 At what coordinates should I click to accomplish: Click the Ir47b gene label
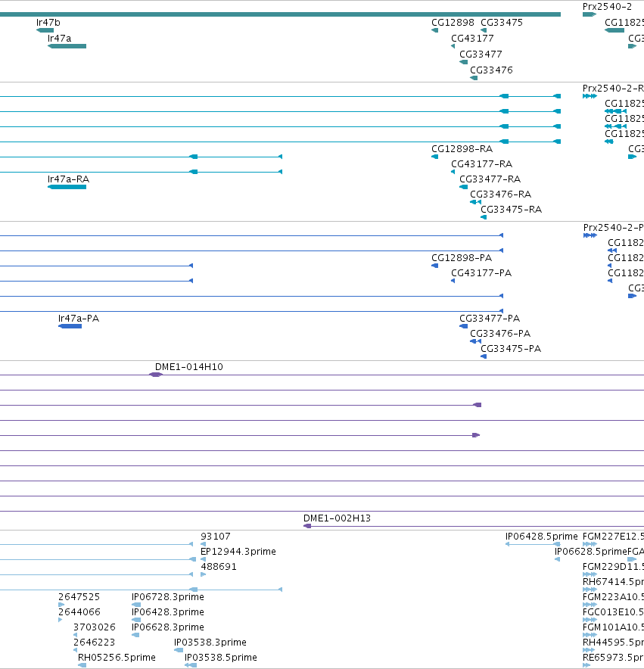pyautogui.click(x=48, y=23)
